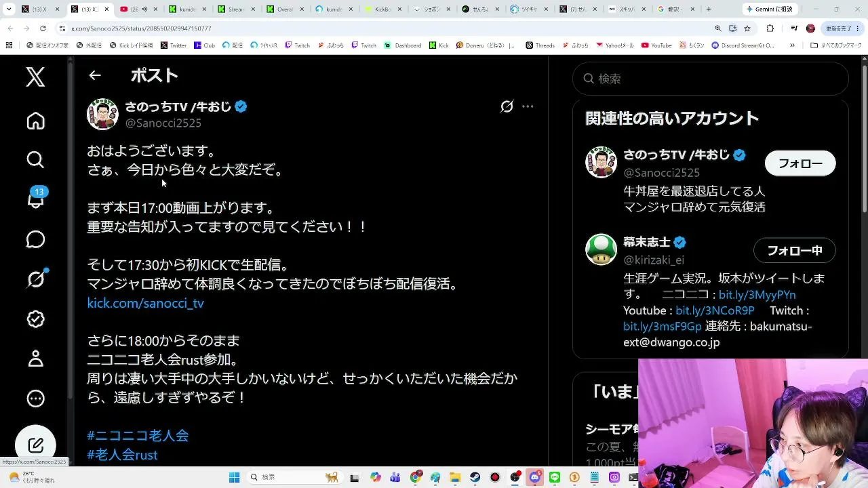Compose a new post with the feather button
This screenshot has width=868, height=488.
pos(35,445)
